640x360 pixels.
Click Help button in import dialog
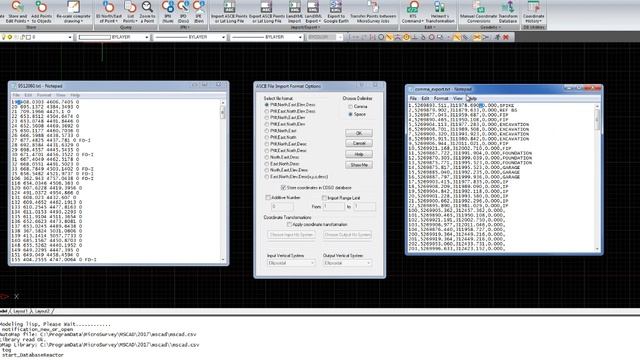359,154
